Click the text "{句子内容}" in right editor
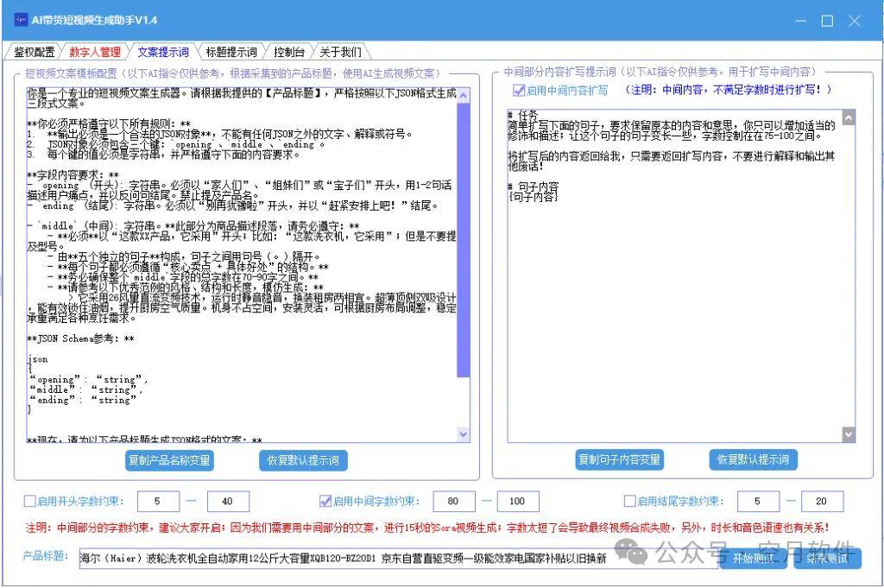The height and width of the screenshot is (588, 884). pyautogui.click(x=533, y=197)
